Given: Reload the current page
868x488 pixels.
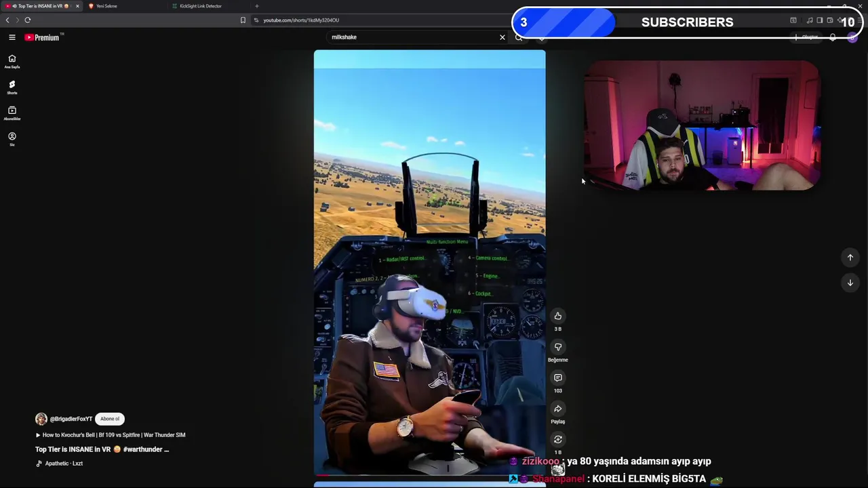Looking at the screenshot, I should (28, 20).
